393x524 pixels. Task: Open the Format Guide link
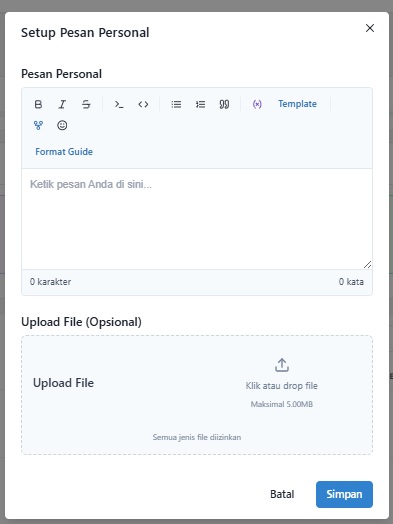(64, 152)
